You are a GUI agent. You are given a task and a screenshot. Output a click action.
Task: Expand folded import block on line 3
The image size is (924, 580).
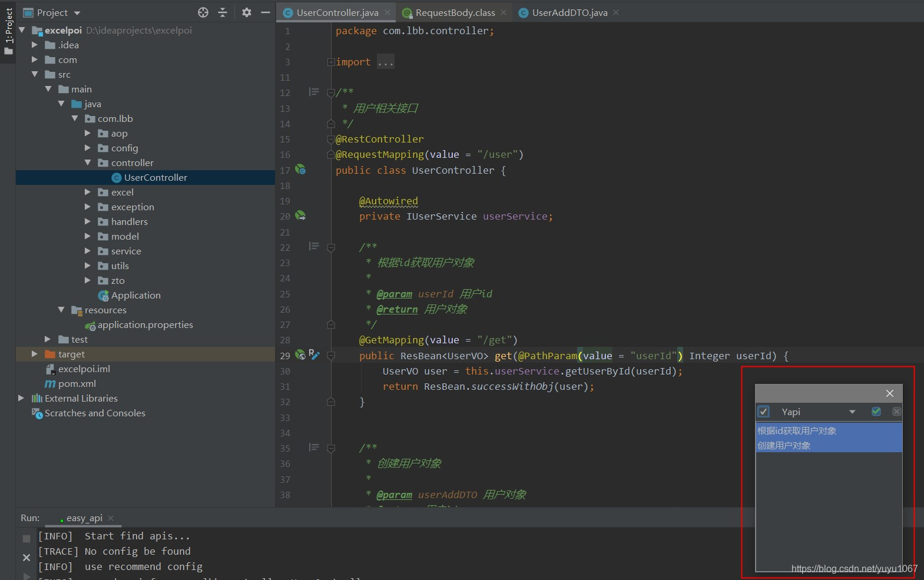331,62
